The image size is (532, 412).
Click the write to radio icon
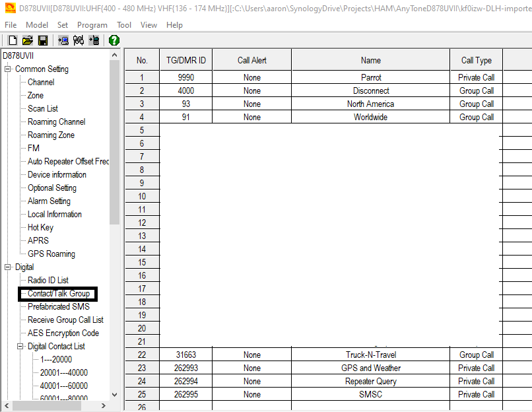coord(94,40)
